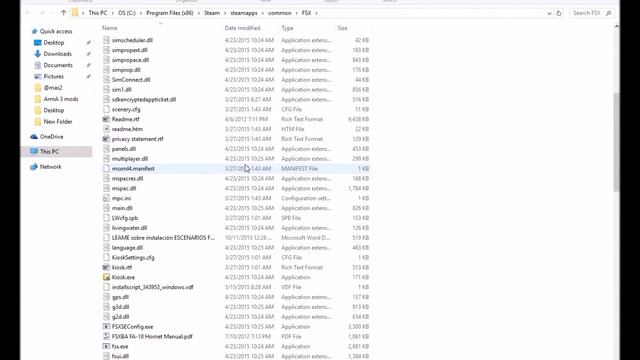Image resolution: width=640 pixels, height=360 pixels.
Task: Click the This PC monitor icon
Action: [x=34, y=151]
